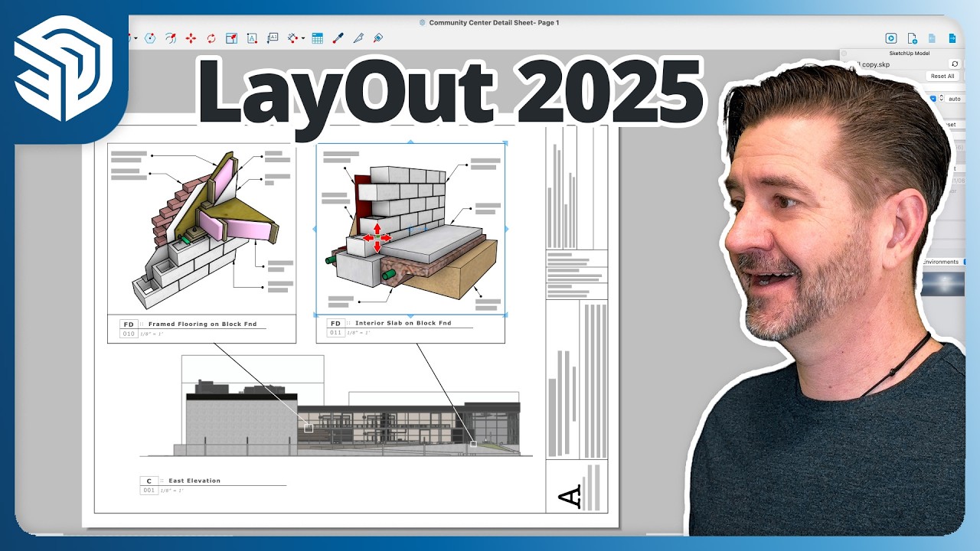
Task: Pick the Style eyedropper tool
Action: [x=338, y=37]
